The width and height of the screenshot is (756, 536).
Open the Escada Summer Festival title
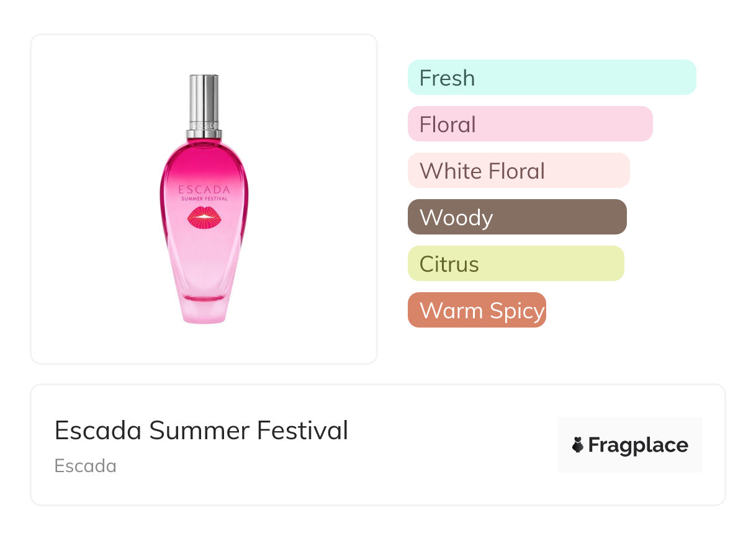[x=201, y=431]
